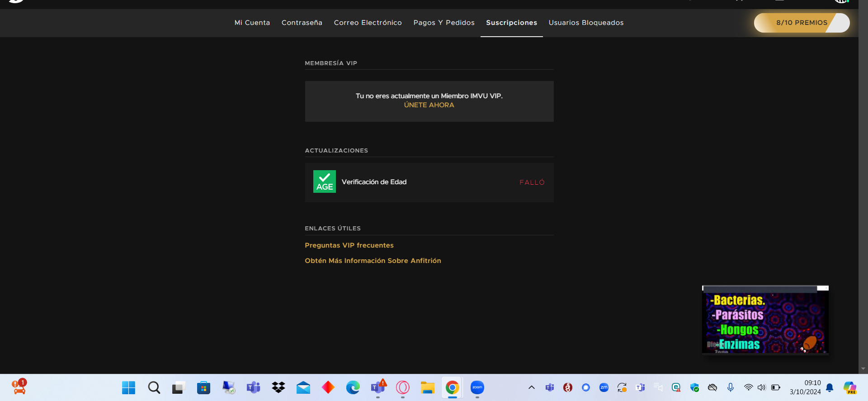Open File Explorer from the taskbar

(428, 387)
